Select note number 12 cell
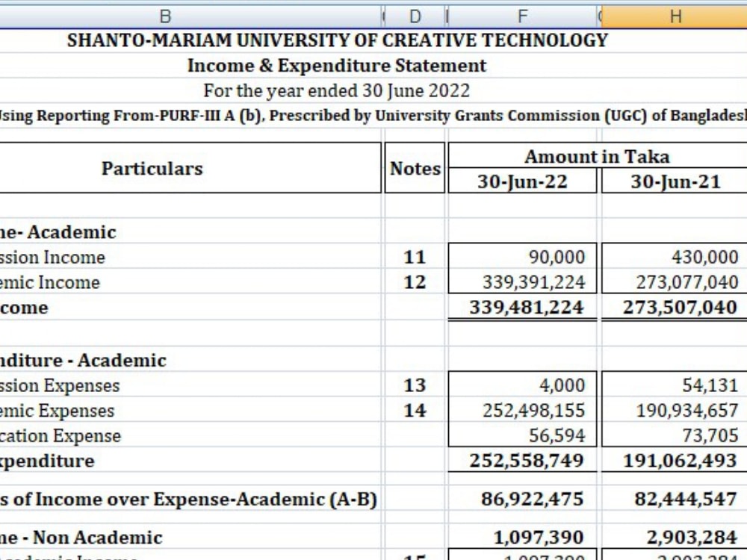747x560 pixels. (x=415, y=282)
